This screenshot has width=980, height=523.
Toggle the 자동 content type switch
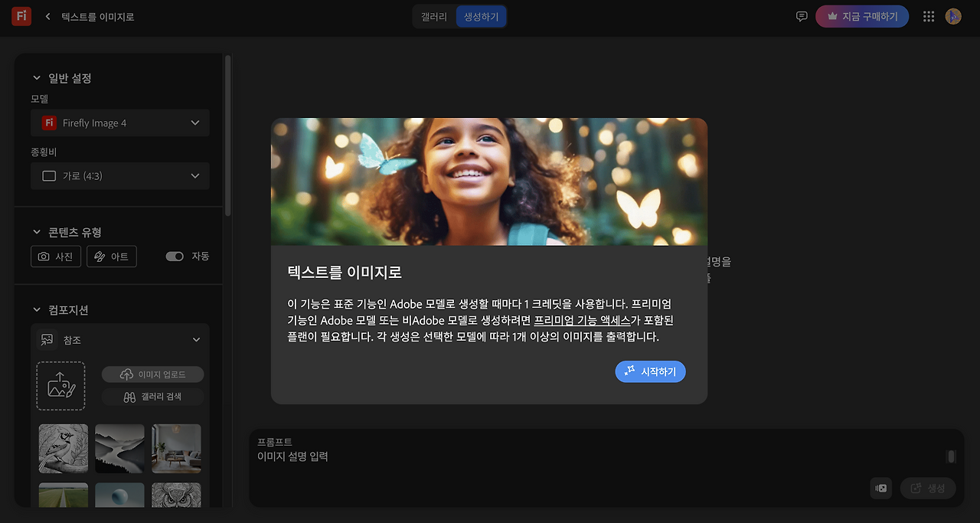[175, 257]
